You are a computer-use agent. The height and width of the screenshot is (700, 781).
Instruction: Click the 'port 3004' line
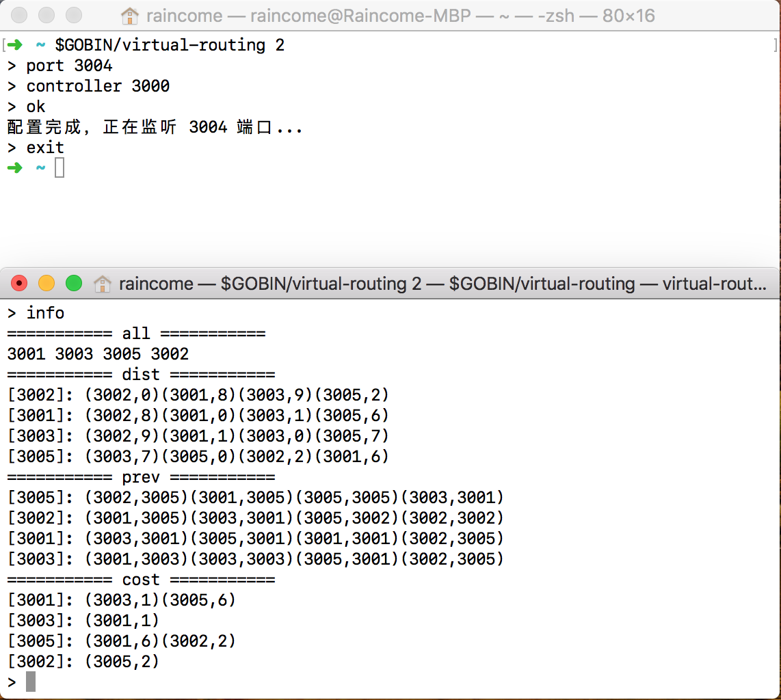pyautogui.click(x=59, y=66)
